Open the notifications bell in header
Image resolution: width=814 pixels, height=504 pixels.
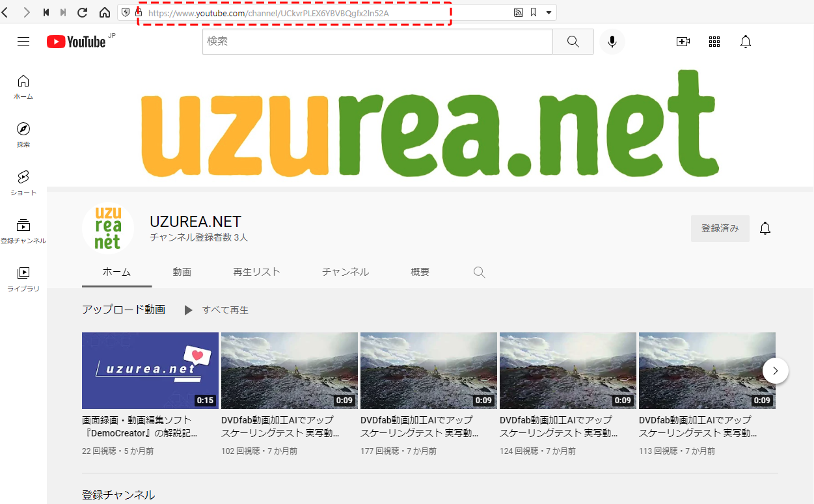click(746, 42)
